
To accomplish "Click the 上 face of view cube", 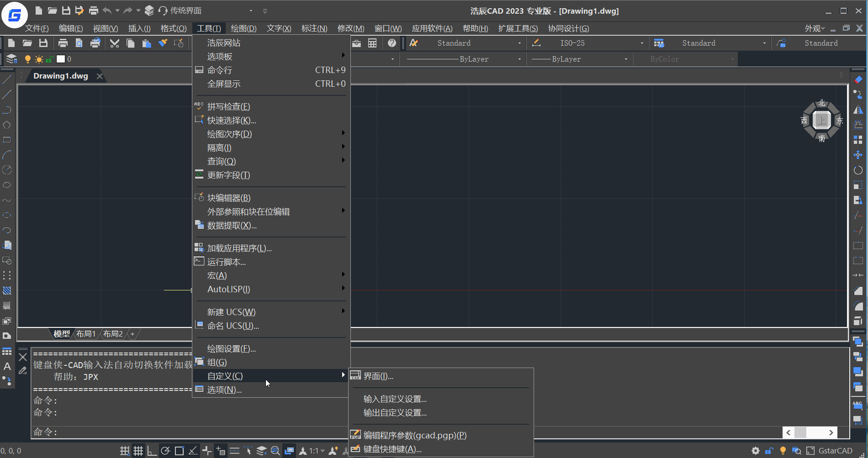I will click(822, 121).
